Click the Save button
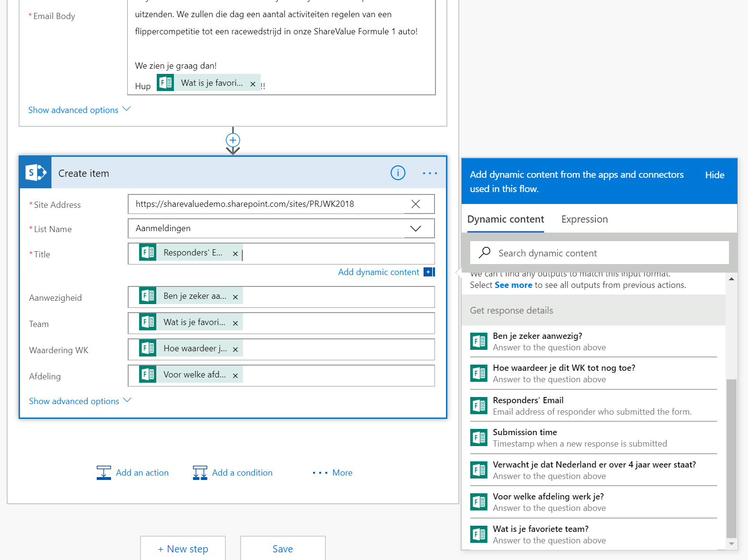The width and height of the screenshot is (748, 560). click(x=283, y=549)
